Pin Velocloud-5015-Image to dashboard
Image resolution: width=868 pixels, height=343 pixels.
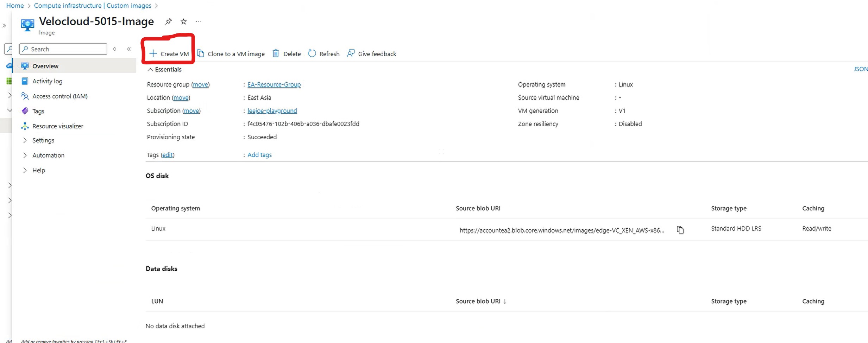point(169,21)
